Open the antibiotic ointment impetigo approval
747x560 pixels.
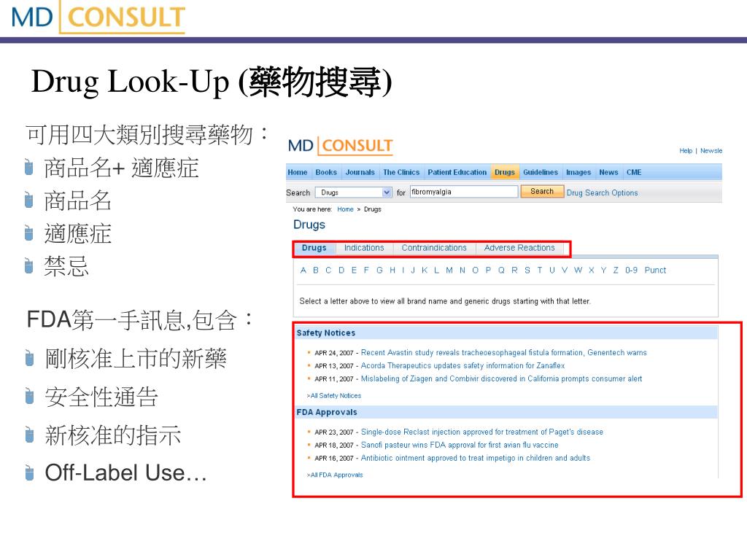click(x=475, y=458)
